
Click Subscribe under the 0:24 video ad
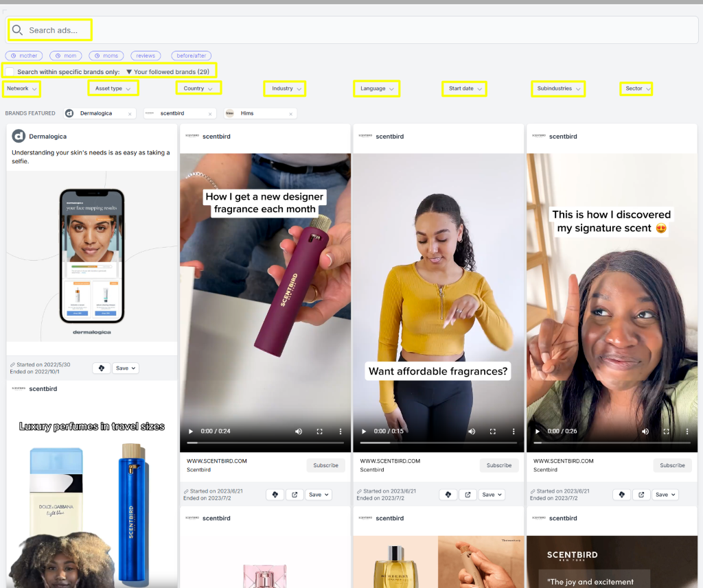pyautogui.click(x=326, y=465)
